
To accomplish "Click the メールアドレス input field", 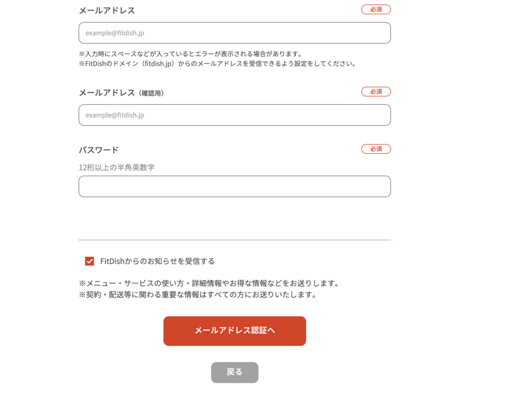I will pyautogui.click(x=234, y=33).
